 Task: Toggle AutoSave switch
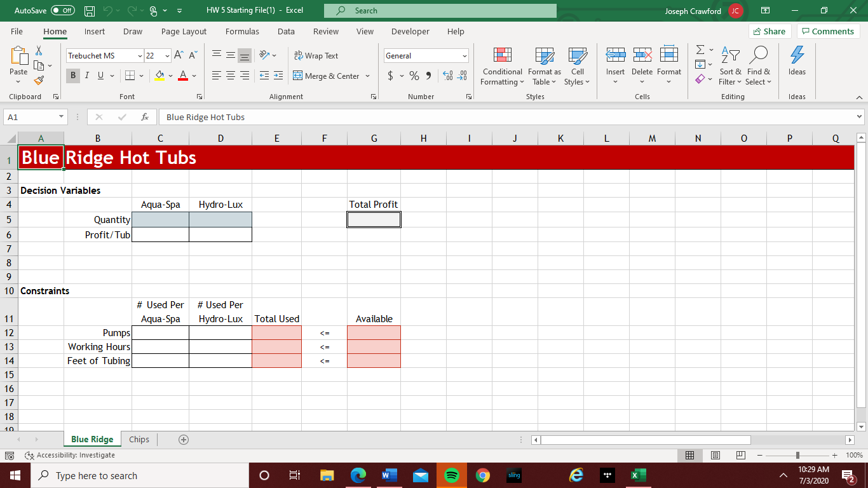[x=62, y=11]
